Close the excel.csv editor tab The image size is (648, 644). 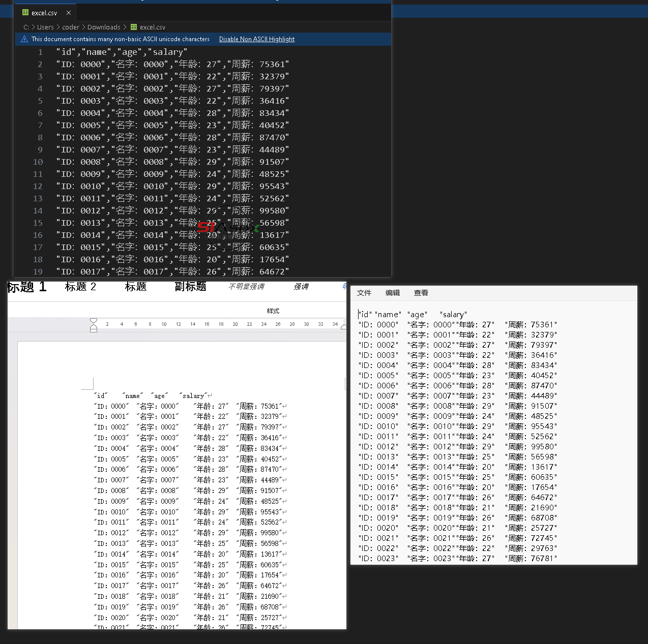click(x=69, y=13)
